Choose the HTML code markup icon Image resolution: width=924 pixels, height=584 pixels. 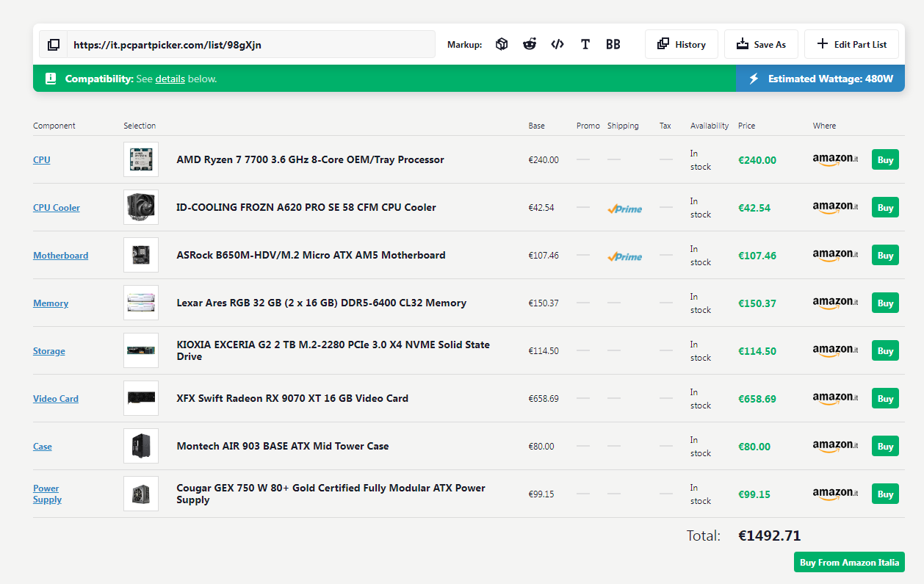click(x=557, y=44)
